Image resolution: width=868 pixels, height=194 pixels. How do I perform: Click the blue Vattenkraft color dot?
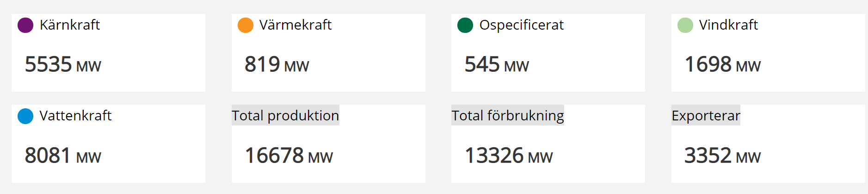[25, 116]
